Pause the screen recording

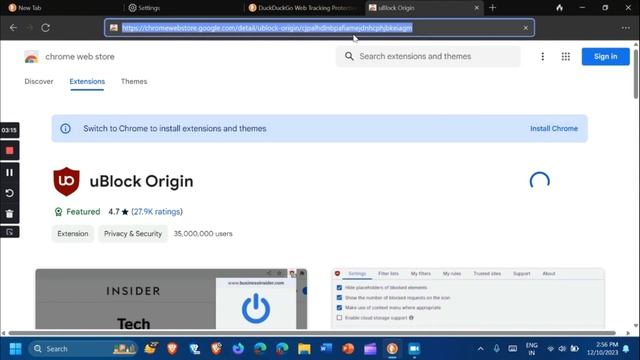[x=9, y=172]
